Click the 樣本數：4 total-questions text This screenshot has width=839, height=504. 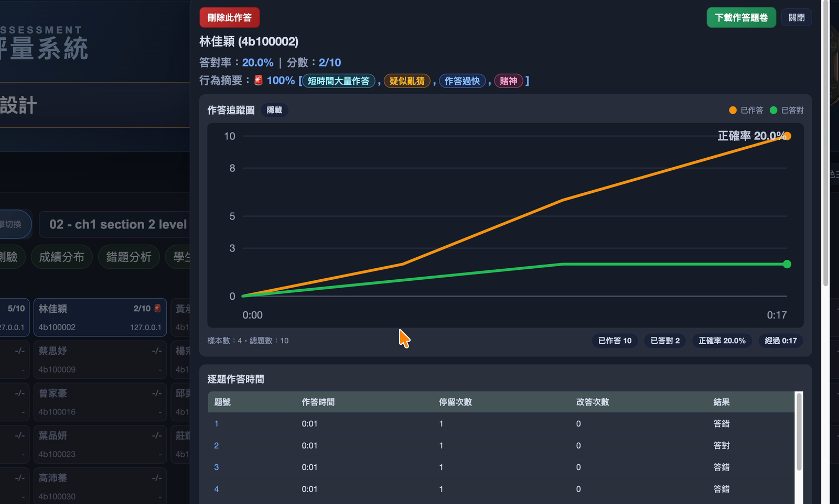(248, 341)
